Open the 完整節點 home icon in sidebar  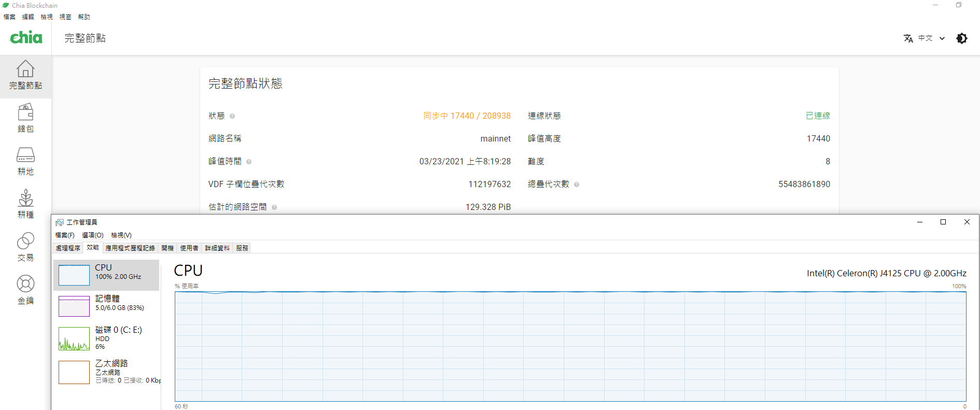click(25, 68)
